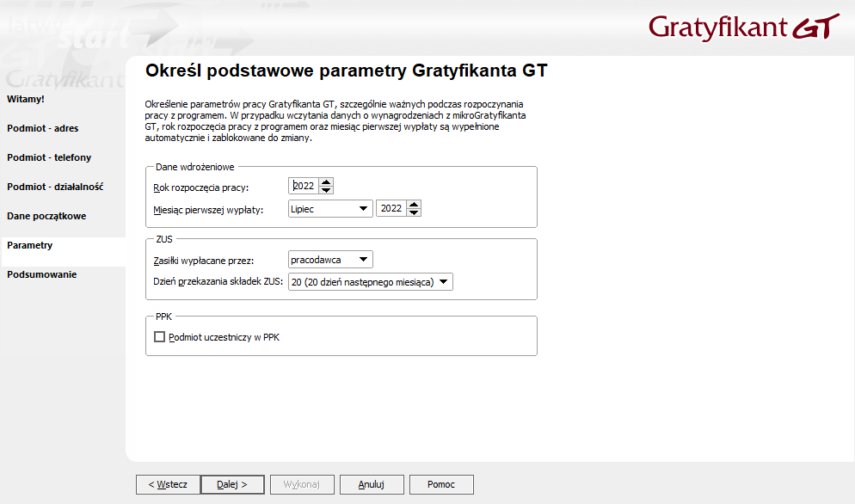Open the Podmiot - adres step
The image size is (855, 504).
42,128
